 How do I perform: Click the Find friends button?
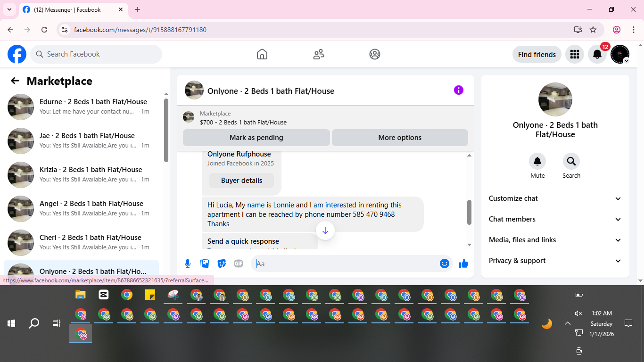(x=537, y=54)
